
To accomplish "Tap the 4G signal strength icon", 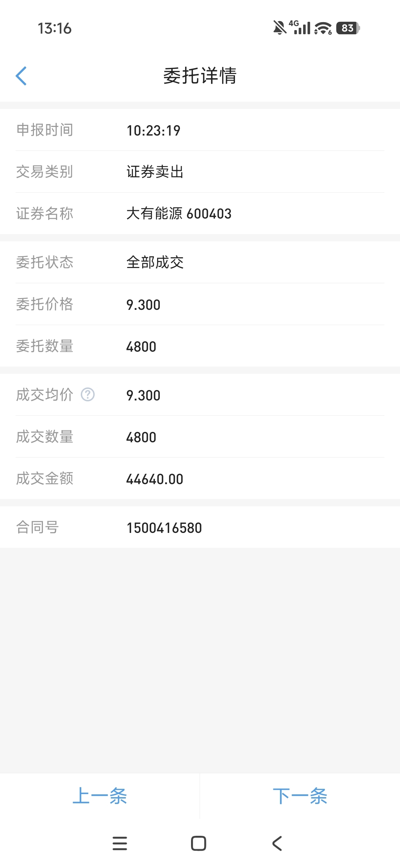I will [x=300, y=27].
